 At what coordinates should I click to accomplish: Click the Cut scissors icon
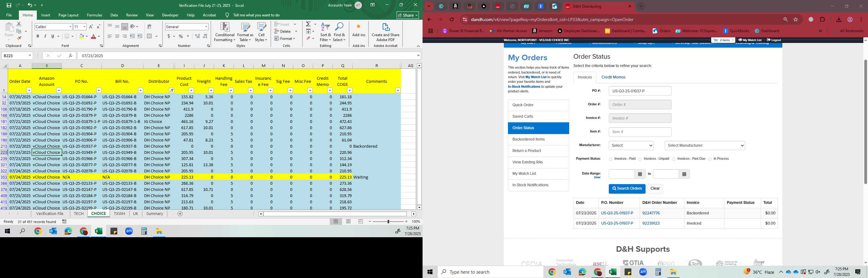(19, 24)
